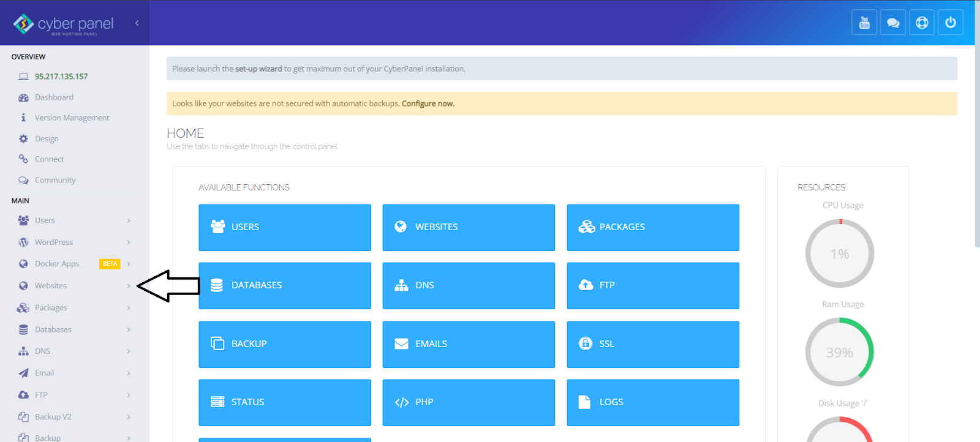Click the Design gear icon in sidebar
This screenshot has width=980, height=442.
(x=23, y=139)
